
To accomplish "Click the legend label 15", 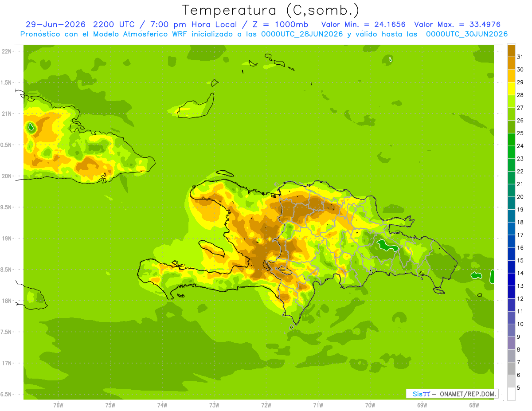I will [x=520, y=260].
